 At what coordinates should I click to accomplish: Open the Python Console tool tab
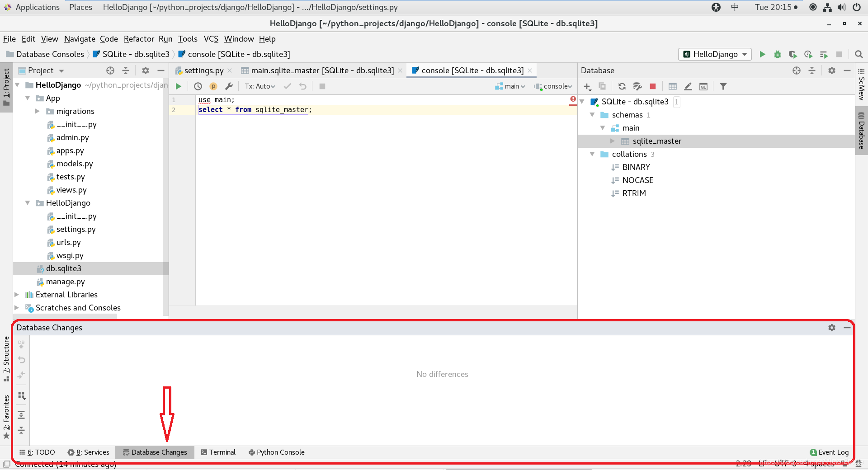(276, 452)
